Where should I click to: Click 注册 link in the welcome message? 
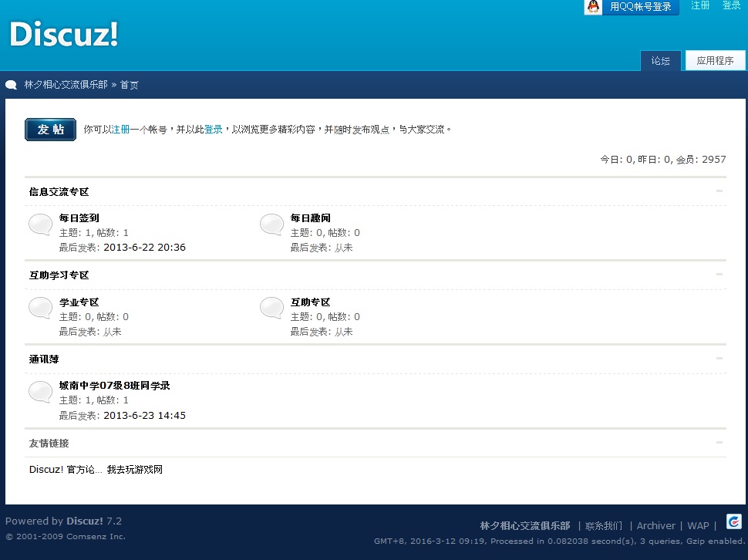click(x=121, y=130)
